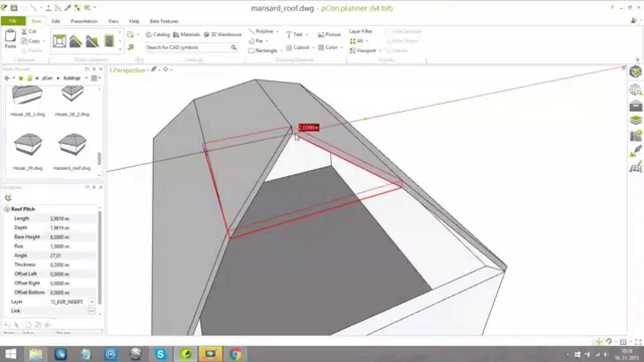Click the Length value 3,9919 m field
Viewport: 644px width, 362px height.
click(x=72, y=219)
